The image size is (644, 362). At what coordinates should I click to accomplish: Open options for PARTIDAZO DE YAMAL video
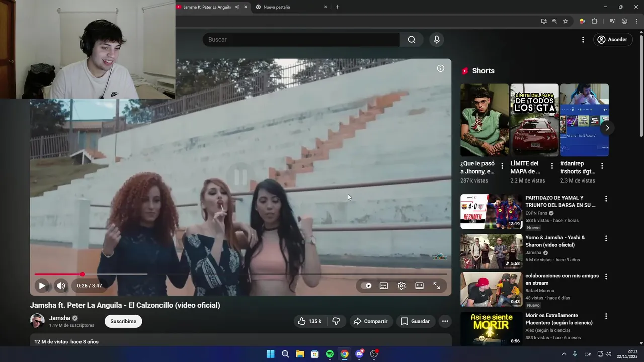point(606,199)
